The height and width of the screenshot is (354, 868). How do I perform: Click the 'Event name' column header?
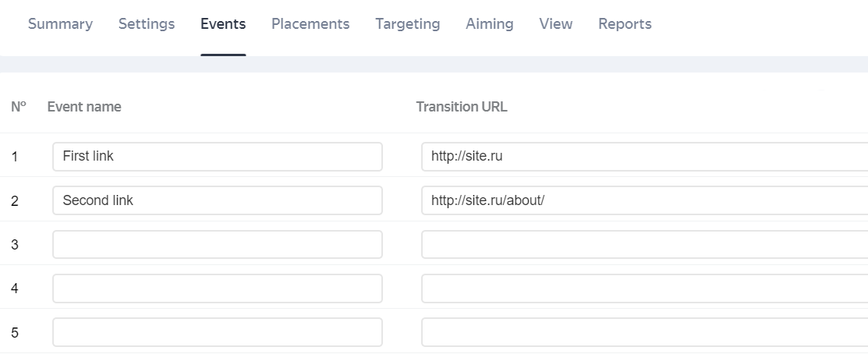tap(84, 107)
